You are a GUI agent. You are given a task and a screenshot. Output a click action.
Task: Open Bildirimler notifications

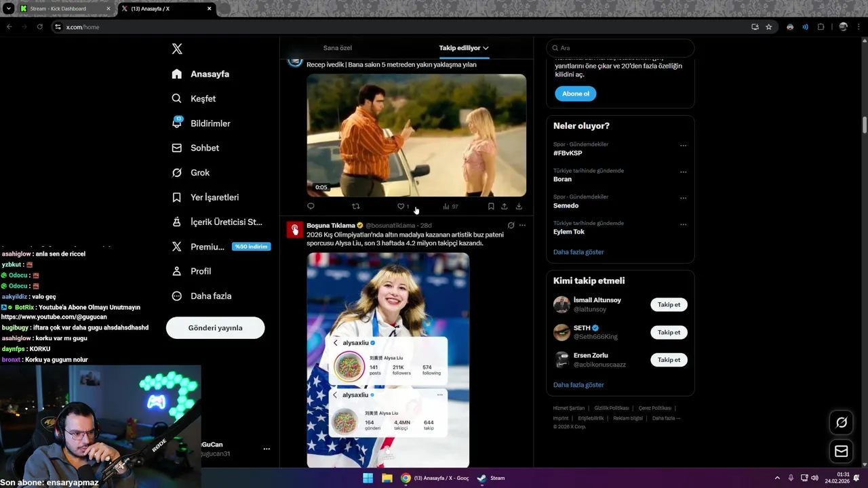201,123
